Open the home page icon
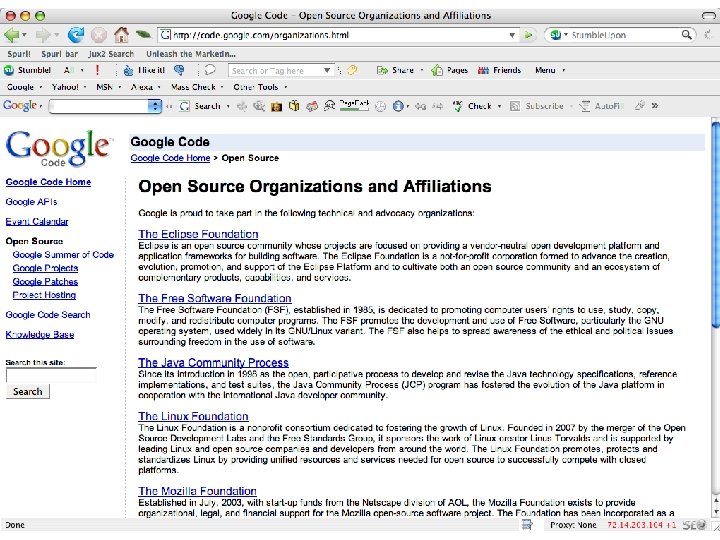 click(121, 34)
